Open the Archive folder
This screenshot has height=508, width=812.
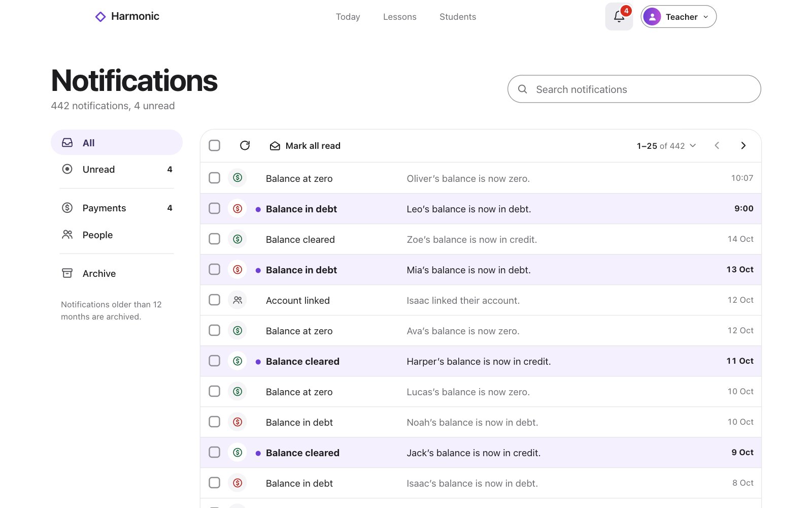pos(117,273)
